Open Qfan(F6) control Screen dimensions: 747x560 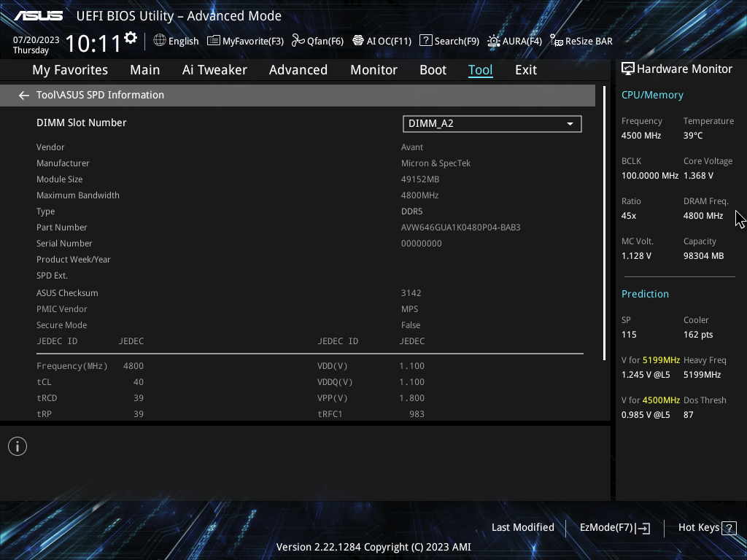pyautogui.click(x=317, y=41)
